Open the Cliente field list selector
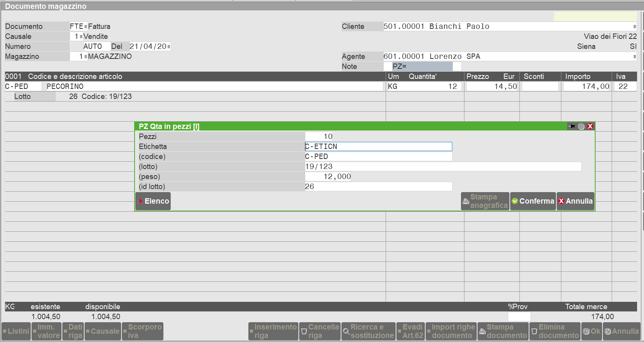644x343 pixels. (x=634, y=27)
